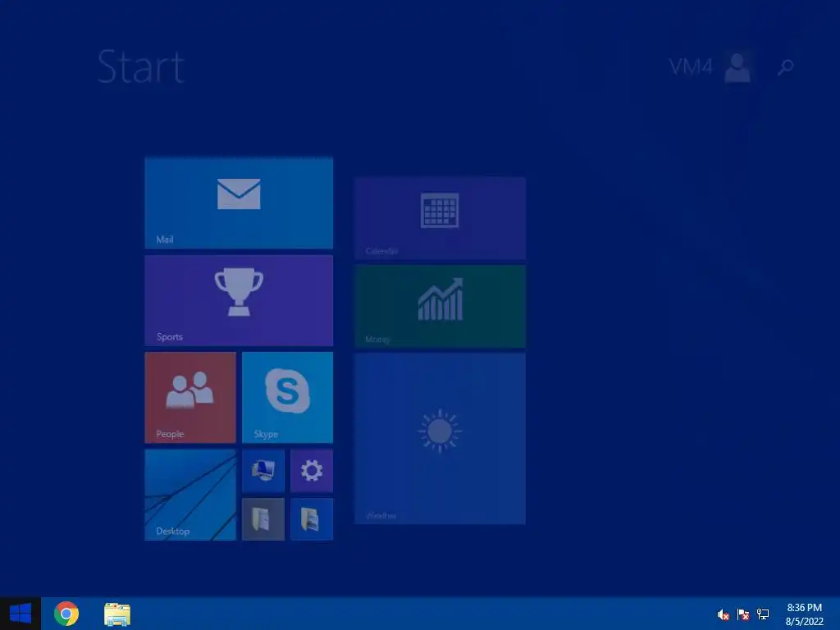Open the Documents folder tile
The image size is (840, 630).
(263, 519)
